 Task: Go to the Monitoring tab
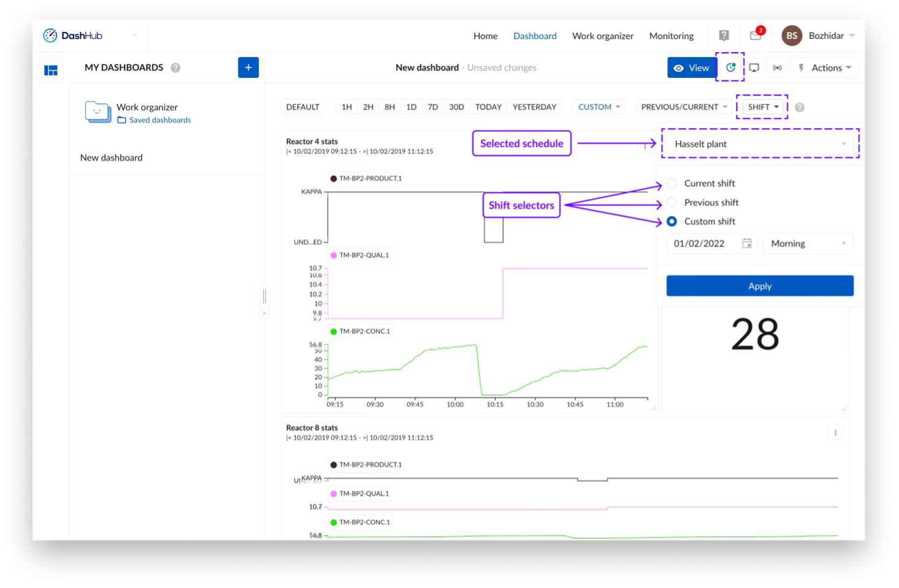pyautogui.click(x=671, y=36)
